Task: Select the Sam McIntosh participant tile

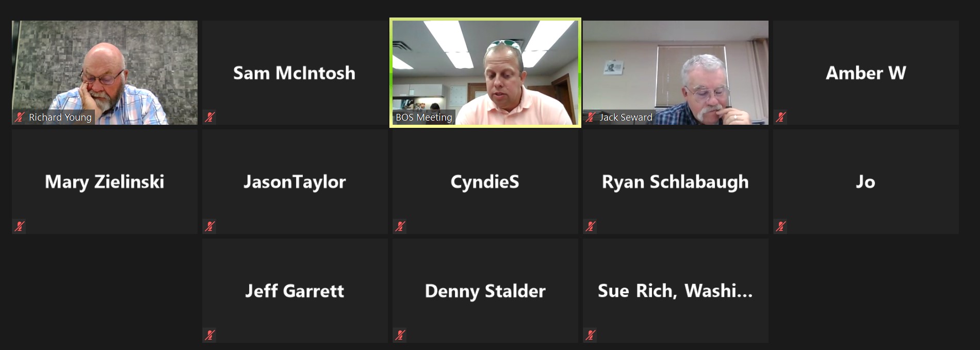Action: pos(295,73)
